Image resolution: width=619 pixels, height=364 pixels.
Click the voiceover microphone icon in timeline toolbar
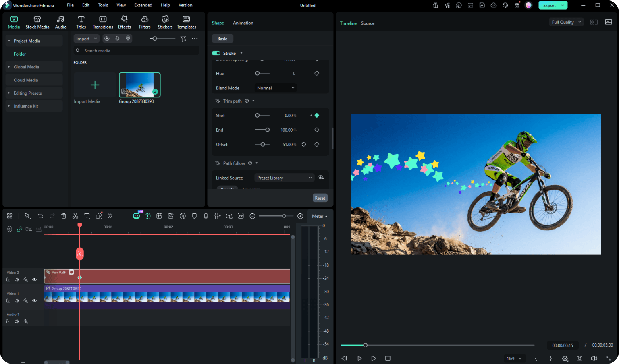[x=206, y=216]
